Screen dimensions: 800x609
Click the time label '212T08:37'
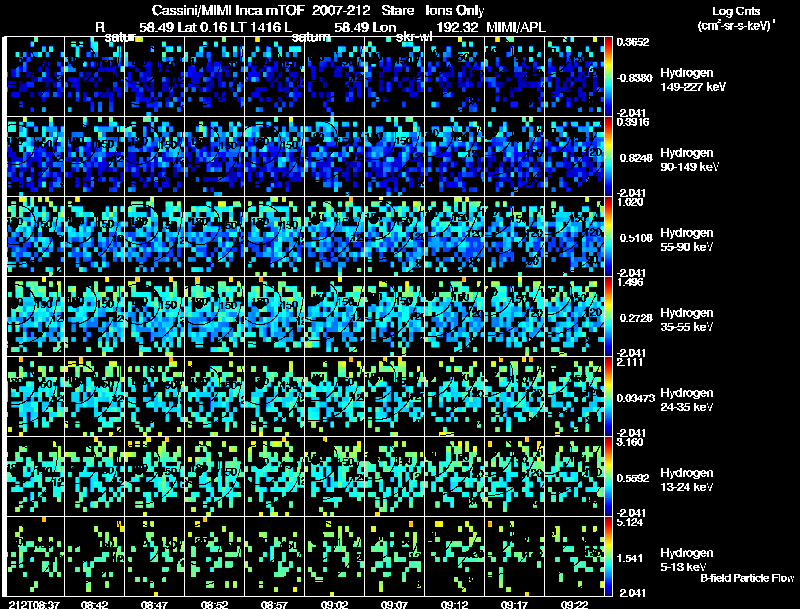tap(34, 604)
